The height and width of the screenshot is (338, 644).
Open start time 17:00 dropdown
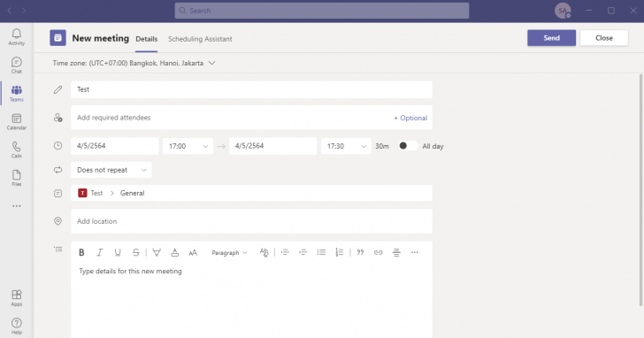[188, 146]
